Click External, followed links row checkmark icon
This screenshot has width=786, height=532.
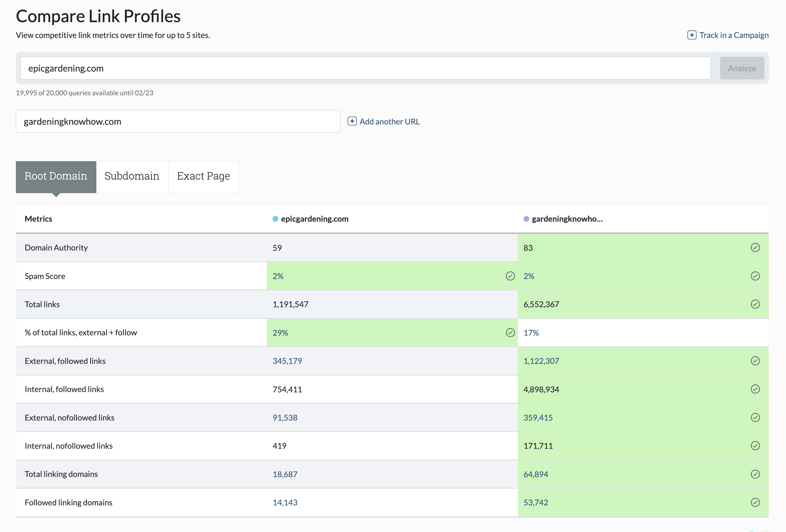tap(755, 361)
